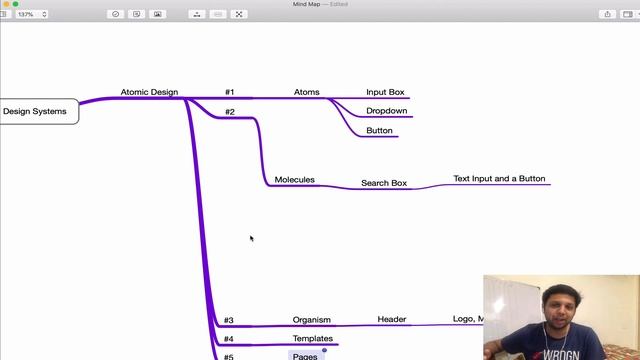Click the presenter webcam video overlay
Screen dimensions: 640x360
(x=562, y=318)
